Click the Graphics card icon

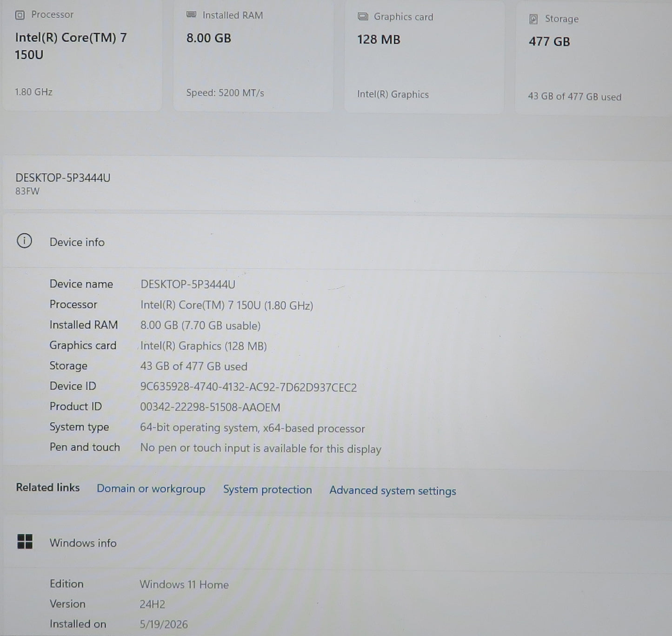coord(363,17)
